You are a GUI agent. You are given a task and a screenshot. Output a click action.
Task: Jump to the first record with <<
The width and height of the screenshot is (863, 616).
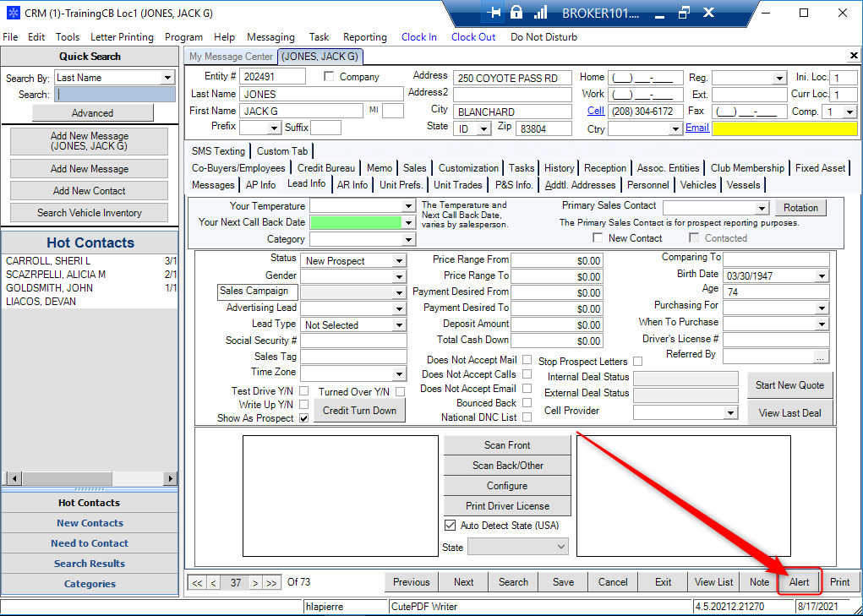(197, 583)
